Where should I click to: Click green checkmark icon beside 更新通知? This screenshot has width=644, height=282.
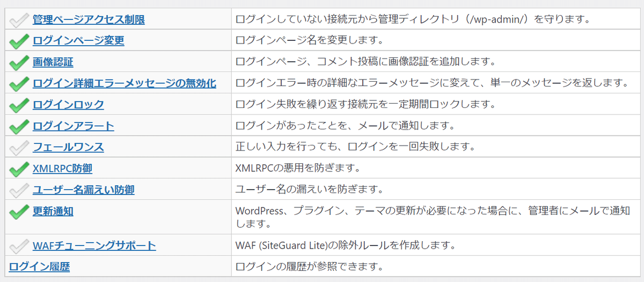tap(19, 212)
